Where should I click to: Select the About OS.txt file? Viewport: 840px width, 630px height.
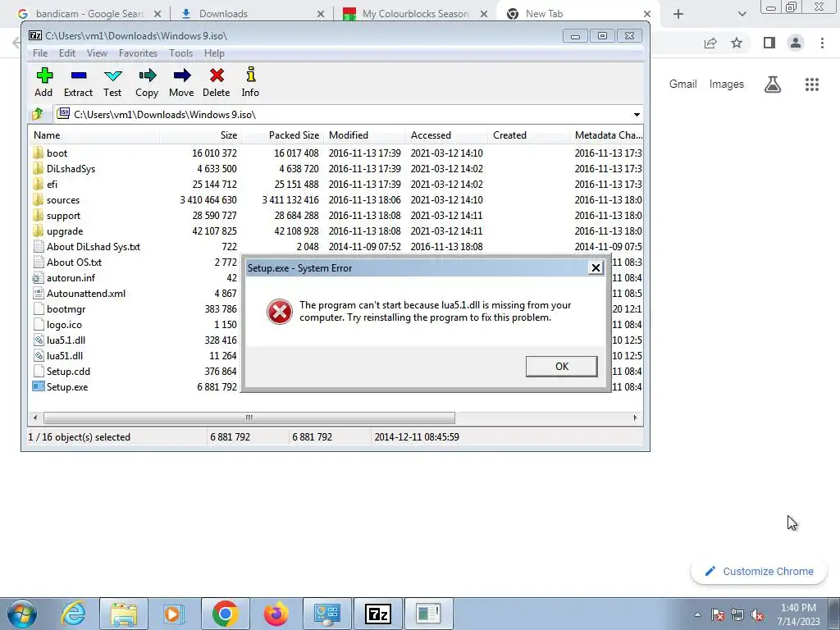click(x=67, y=262)
